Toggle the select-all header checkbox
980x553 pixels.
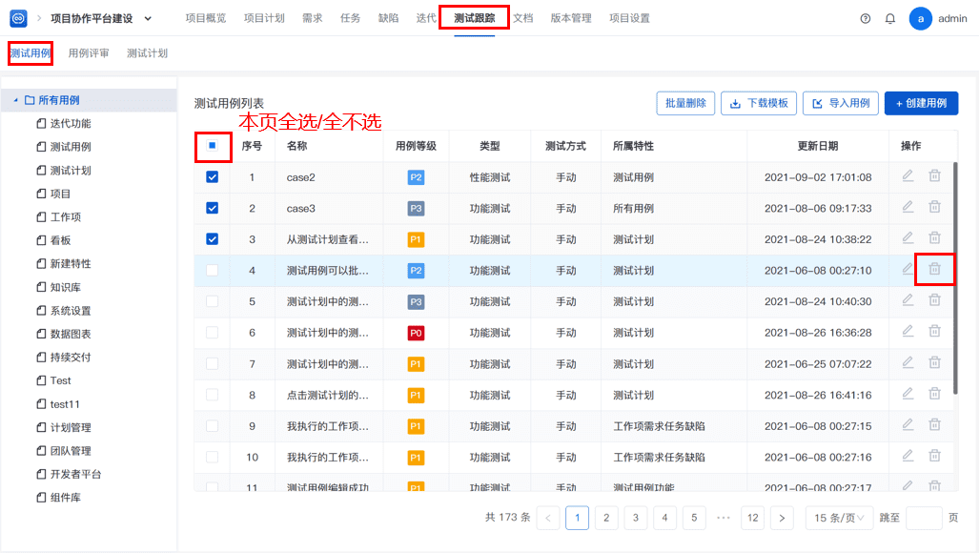(x=213, y=146)
